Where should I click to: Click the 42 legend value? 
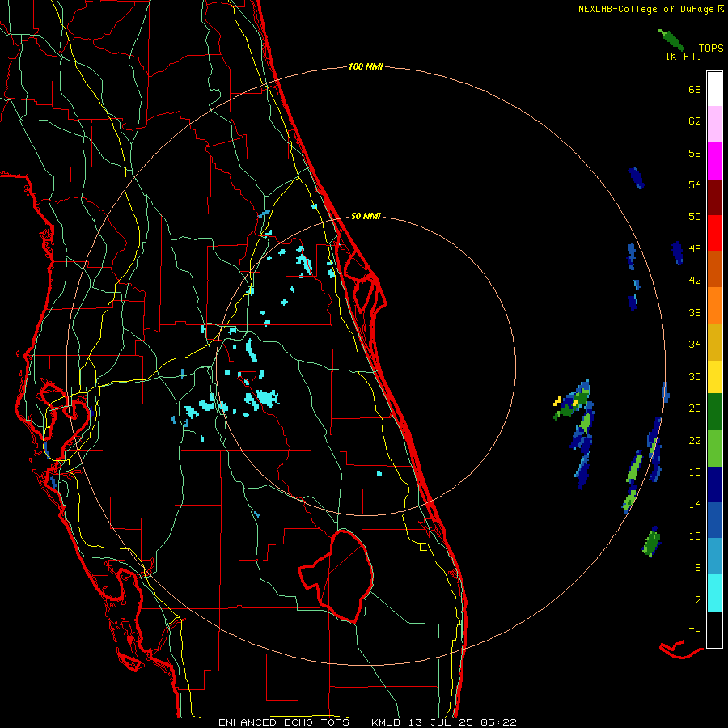695,281
